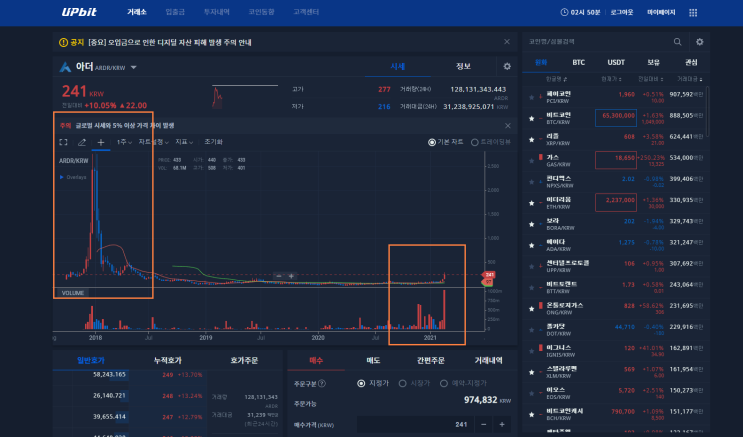
Task: Toggle favorite star for 폴카닷
Action: 531,330
